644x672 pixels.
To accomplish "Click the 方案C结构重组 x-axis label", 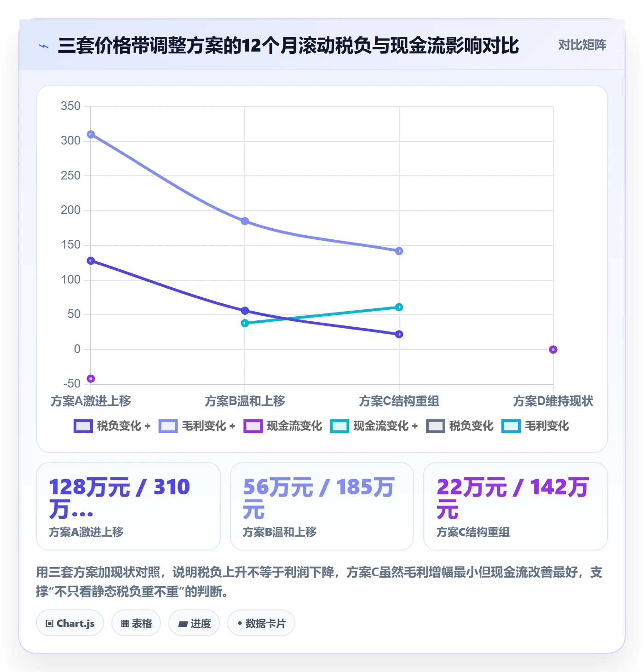I will (399, 401).
